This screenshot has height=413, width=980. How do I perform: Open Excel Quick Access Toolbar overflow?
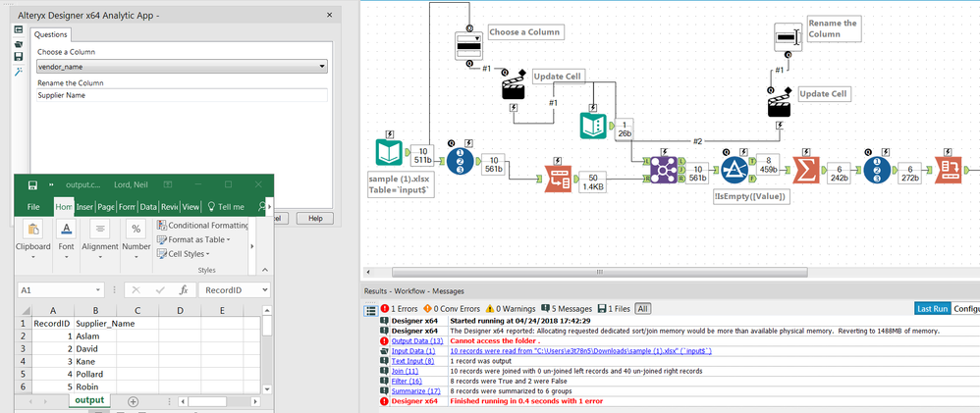click(x=51, y=185)
